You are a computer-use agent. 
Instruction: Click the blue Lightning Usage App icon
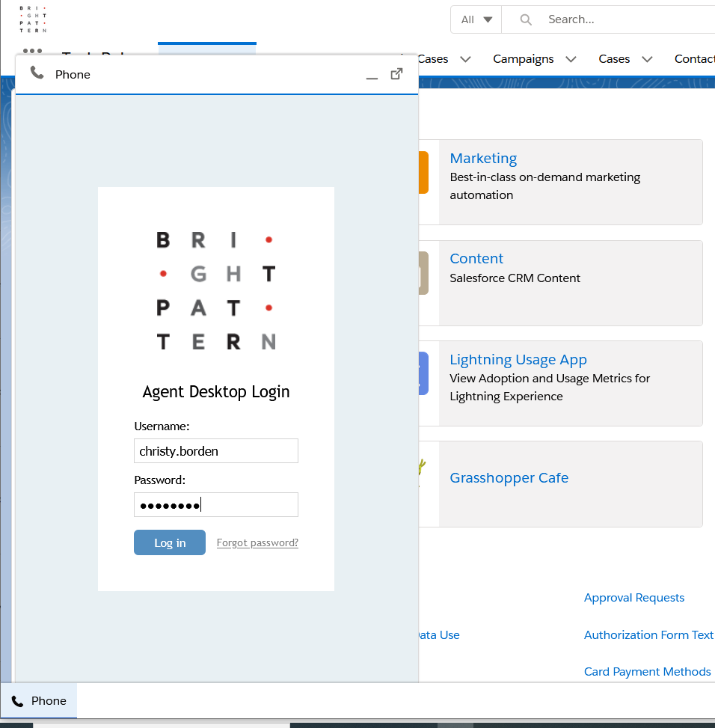(423, 373)
